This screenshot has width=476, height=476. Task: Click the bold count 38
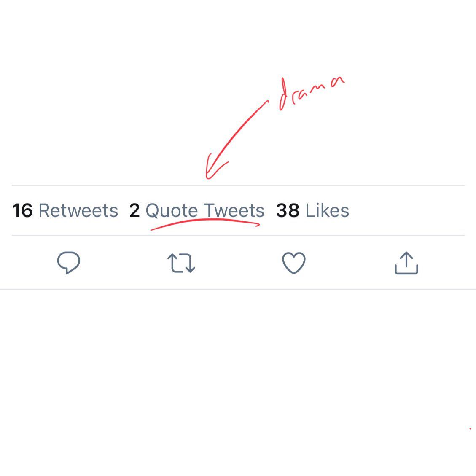(288, 210)
